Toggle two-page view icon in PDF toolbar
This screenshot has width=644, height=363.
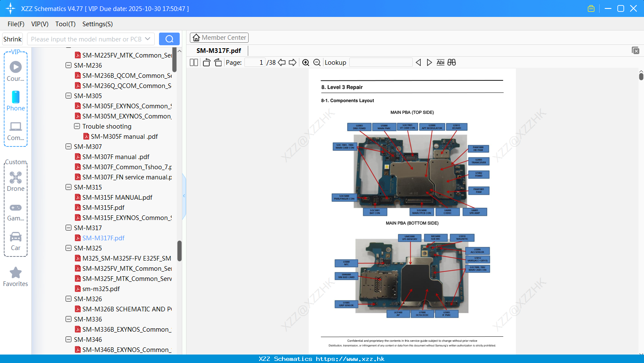pos(194,62)
